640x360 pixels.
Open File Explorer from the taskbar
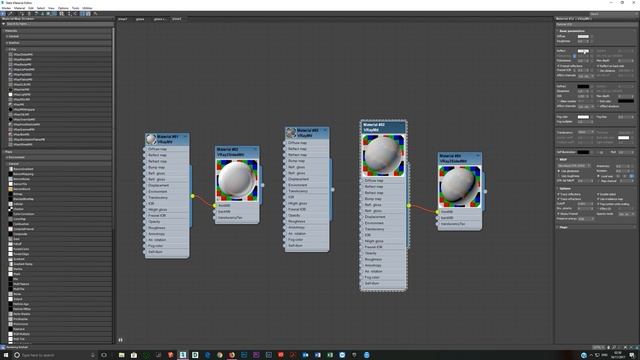tap(122, 355)
